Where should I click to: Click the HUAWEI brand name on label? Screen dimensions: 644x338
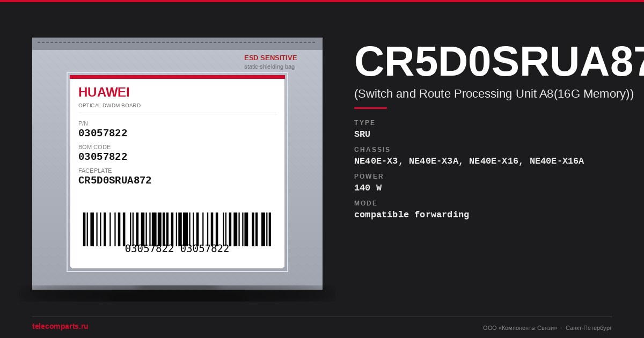pos(104,92)
